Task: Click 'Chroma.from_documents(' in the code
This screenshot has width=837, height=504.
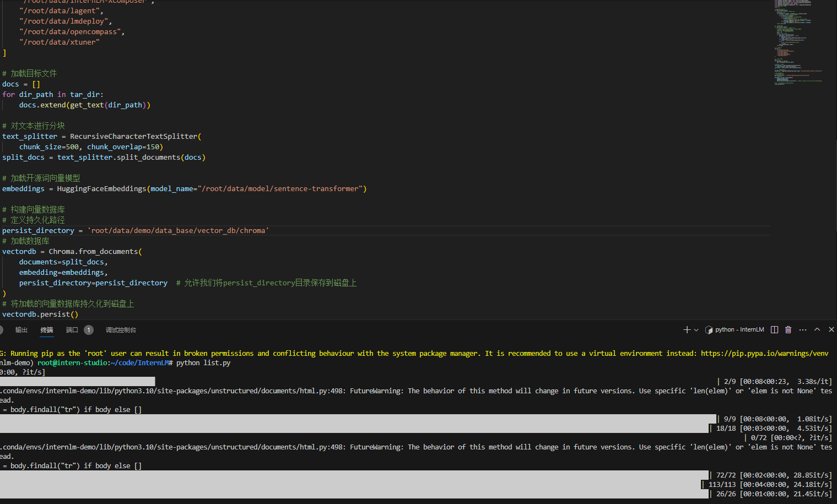Action: tap(95, 251)
